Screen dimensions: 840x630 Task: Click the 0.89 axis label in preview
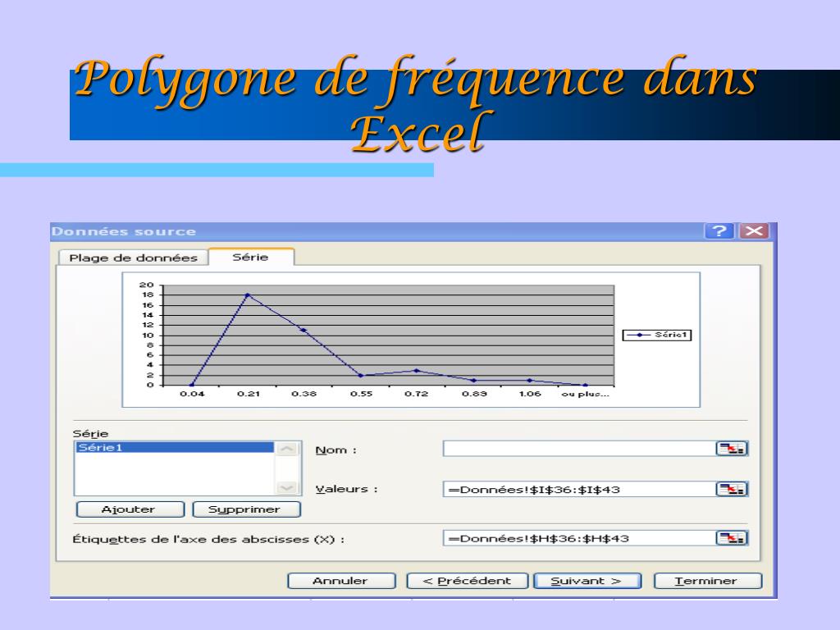(x=474, y=394)
